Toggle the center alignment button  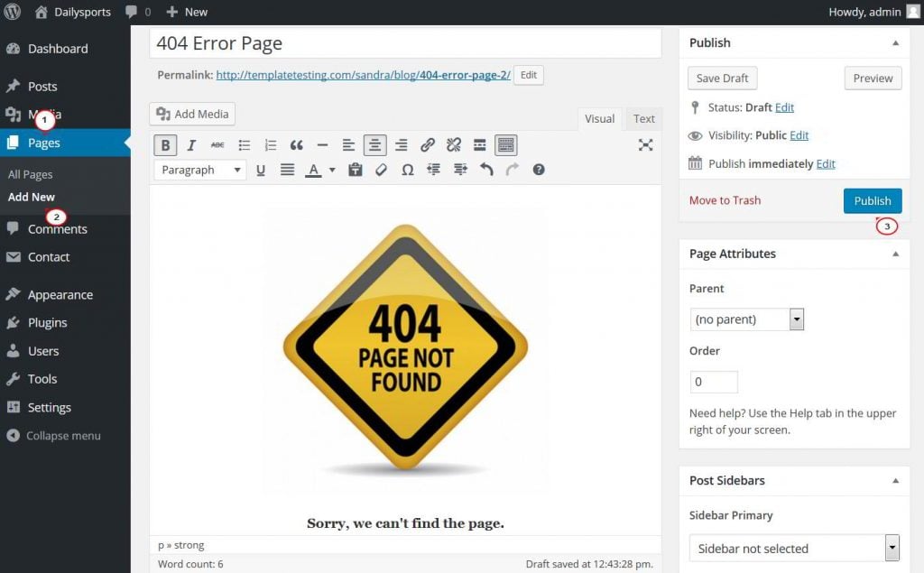point(374,145)
